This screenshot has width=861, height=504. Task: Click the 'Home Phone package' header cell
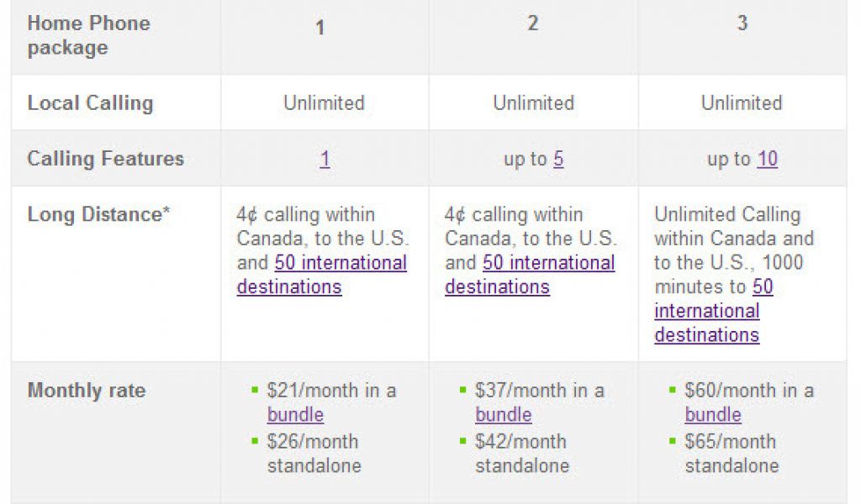pos(88,36)
